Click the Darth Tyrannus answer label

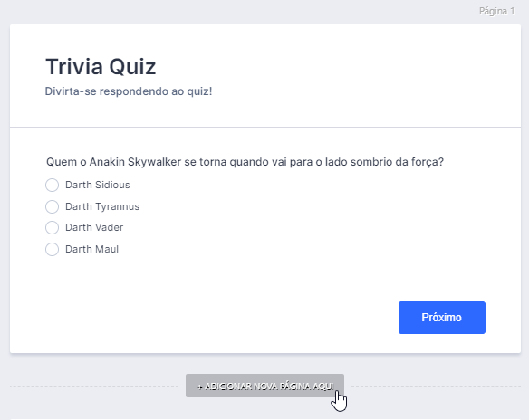[x=102, y=206]
